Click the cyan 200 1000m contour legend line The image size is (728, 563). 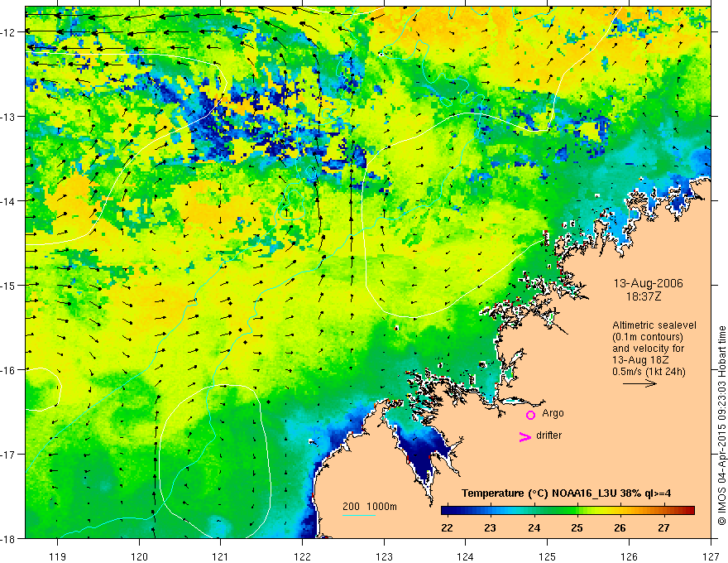click(x=359, y=515)
